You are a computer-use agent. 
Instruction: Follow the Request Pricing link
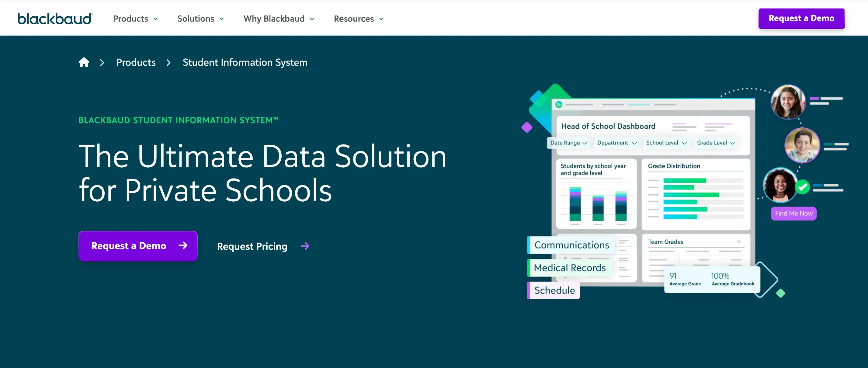(263, 246)
